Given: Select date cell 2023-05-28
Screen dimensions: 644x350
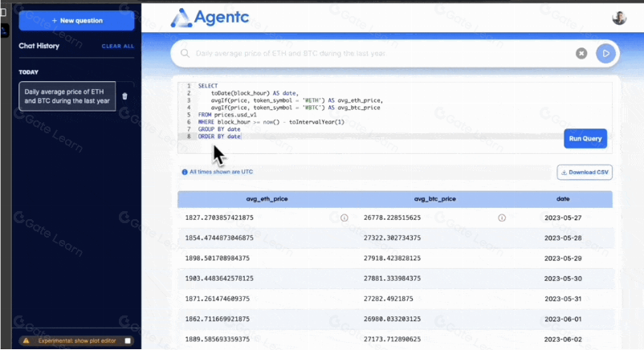Looking at the screenshot, I should tap(563, 238).
